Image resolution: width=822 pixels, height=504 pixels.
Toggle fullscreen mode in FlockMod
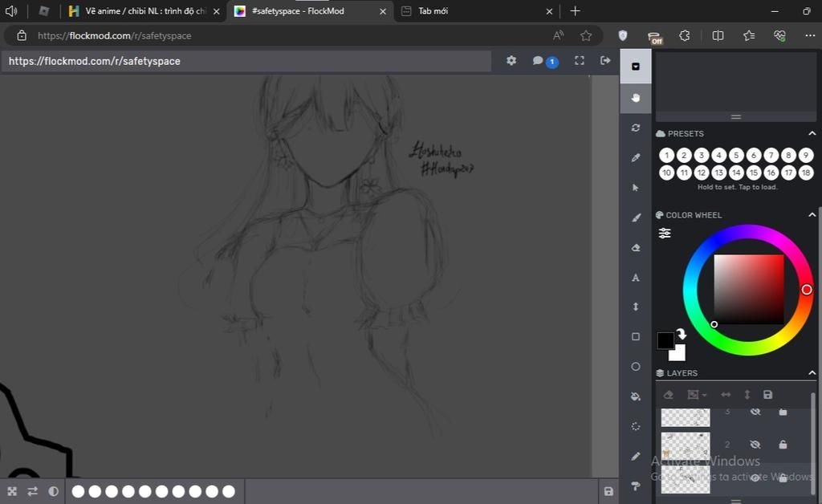580,61
